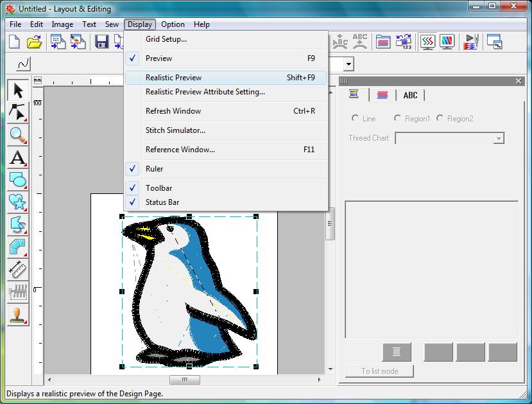Viewport: 532px width, 404px height.
Task: Open the Sew menu
Action: 112,24
